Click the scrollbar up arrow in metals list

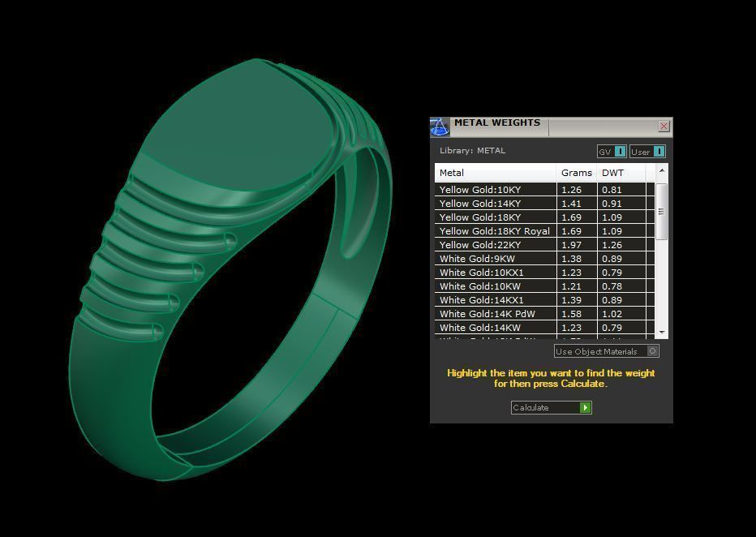click(x=662, y=170)
